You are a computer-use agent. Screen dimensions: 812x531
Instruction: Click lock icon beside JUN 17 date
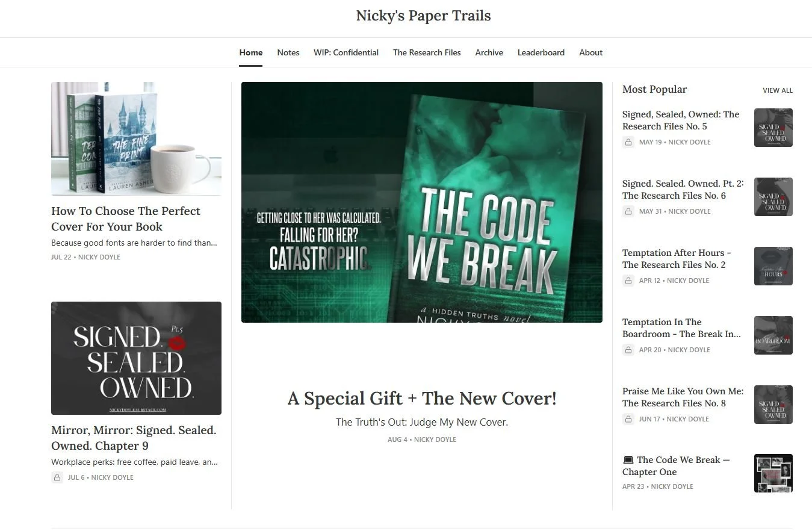(x=628, y=419)
